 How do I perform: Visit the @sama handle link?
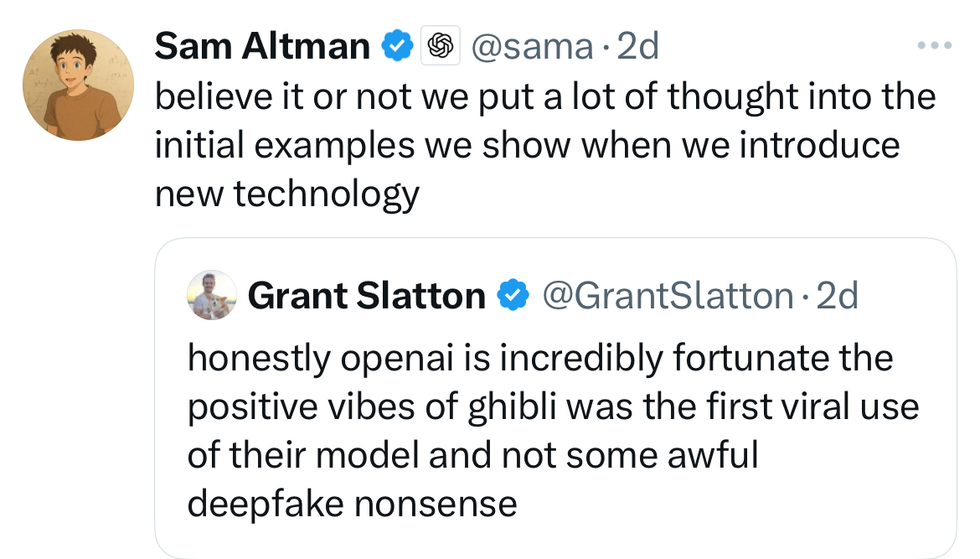click(533, 46)
